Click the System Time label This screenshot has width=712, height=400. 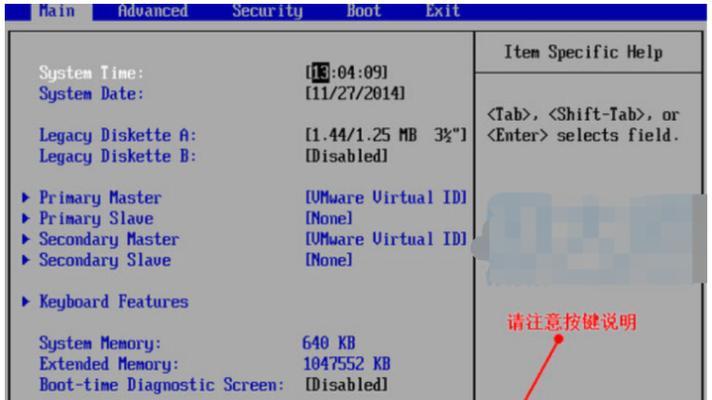[x=91, y=73]
